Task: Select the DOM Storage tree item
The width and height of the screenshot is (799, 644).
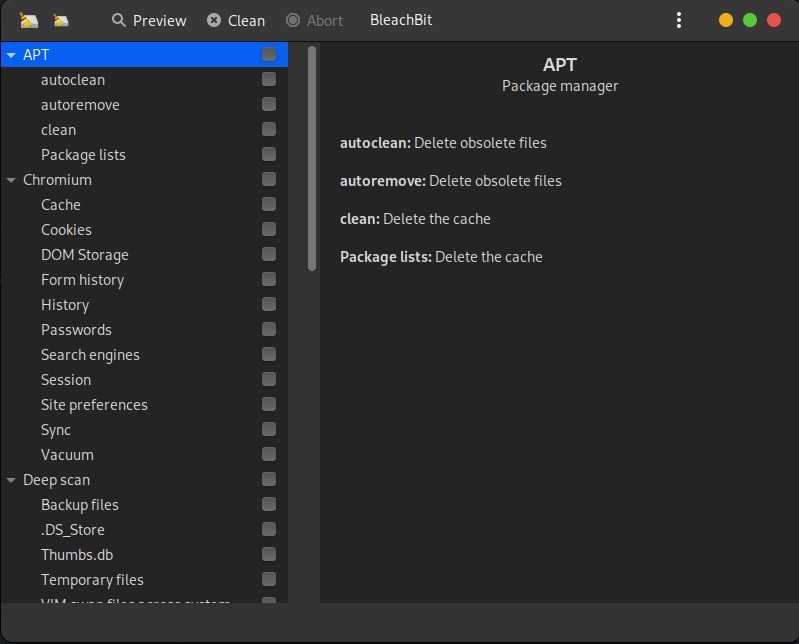Action: [85, 255]
